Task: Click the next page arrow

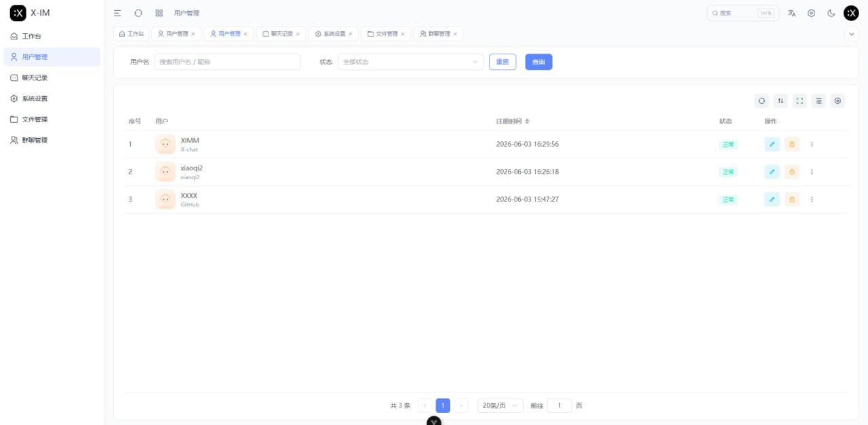Action: coord(461,405)
